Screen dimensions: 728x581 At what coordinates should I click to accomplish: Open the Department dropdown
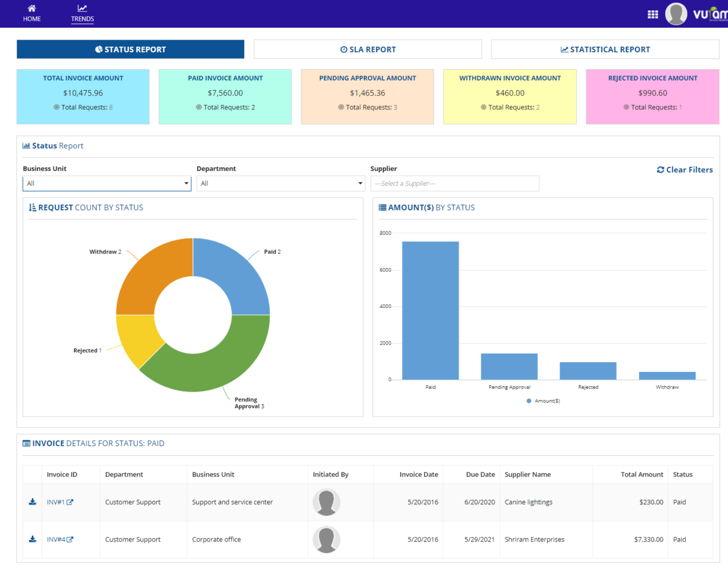pos(281,183)
